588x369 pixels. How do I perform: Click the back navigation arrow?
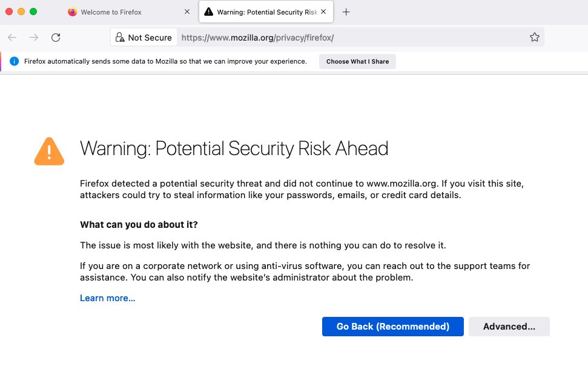coord(12,37)
